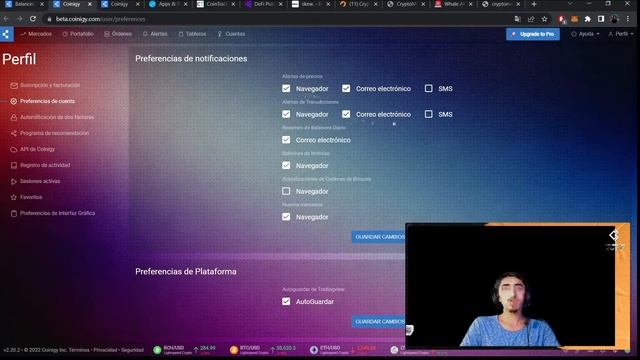Viewport: 640px width, 360px height.
Task: Open Cuentas from the top navigation
Action: 231,34
